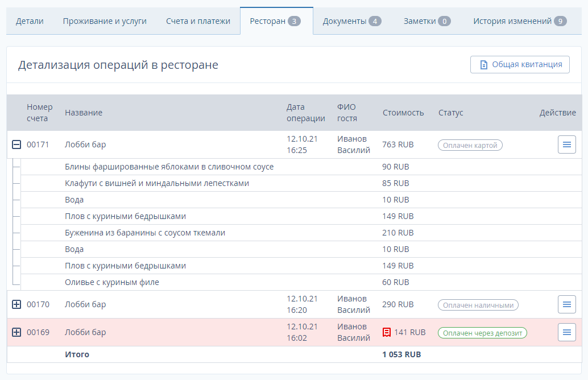Image resolution: width=588 pixels, height=380 pixels.
Task: Click document icon in Общая квитанция button
Action: tap(484, 64)
